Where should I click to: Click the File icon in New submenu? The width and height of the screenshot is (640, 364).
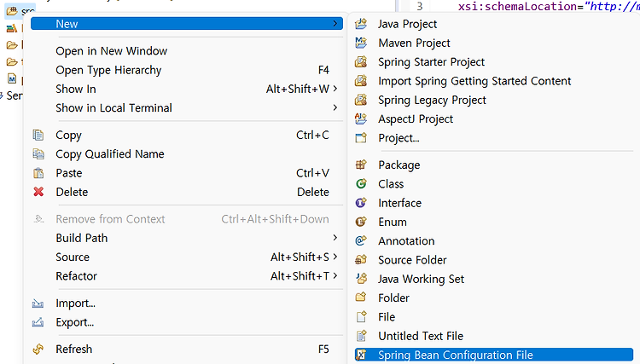(361, 317)
